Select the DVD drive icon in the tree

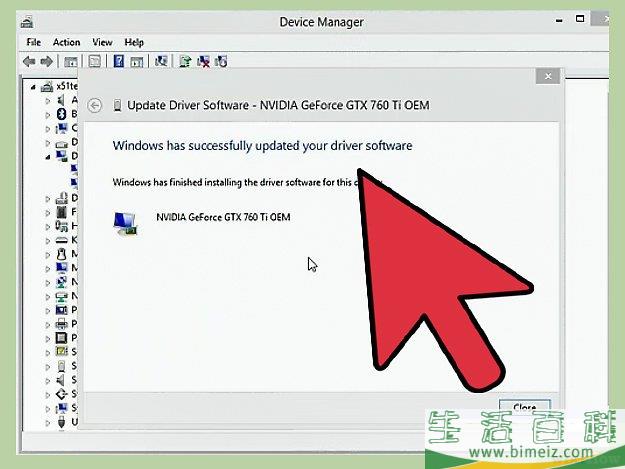point(61,198)
